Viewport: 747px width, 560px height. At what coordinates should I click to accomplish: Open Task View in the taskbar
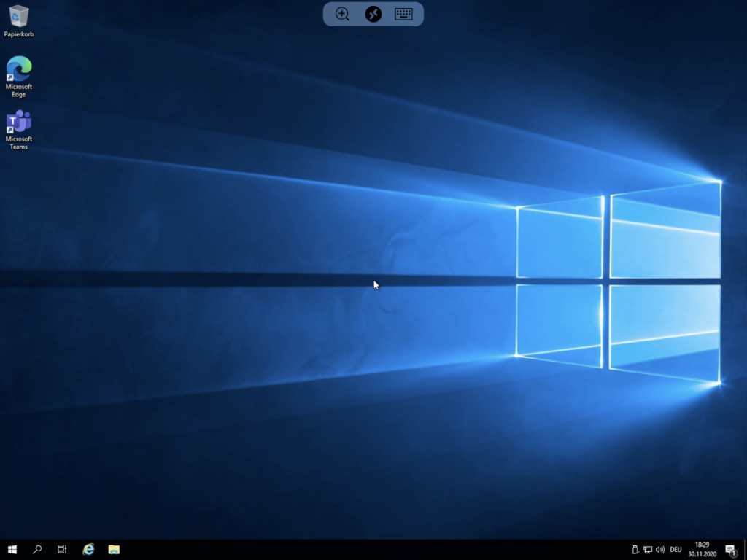coord(63,549)
